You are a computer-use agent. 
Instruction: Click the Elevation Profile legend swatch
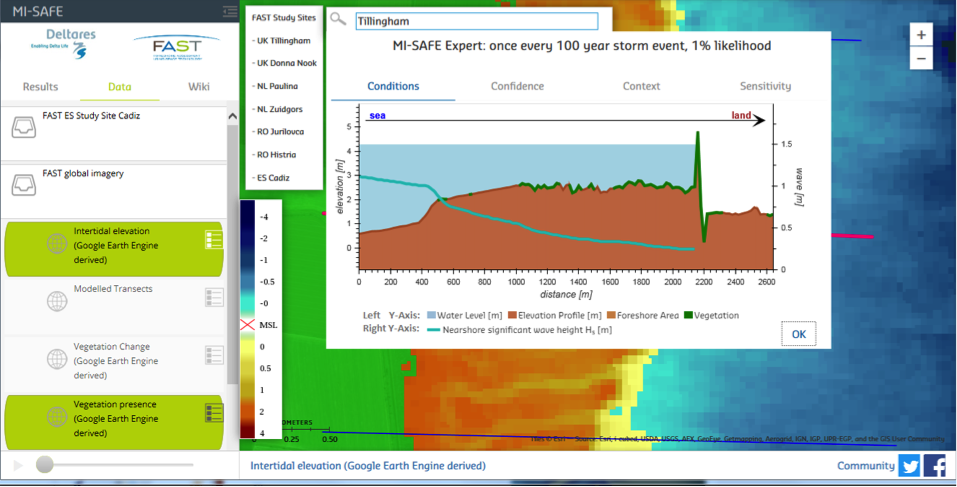(x=511, y=316)
